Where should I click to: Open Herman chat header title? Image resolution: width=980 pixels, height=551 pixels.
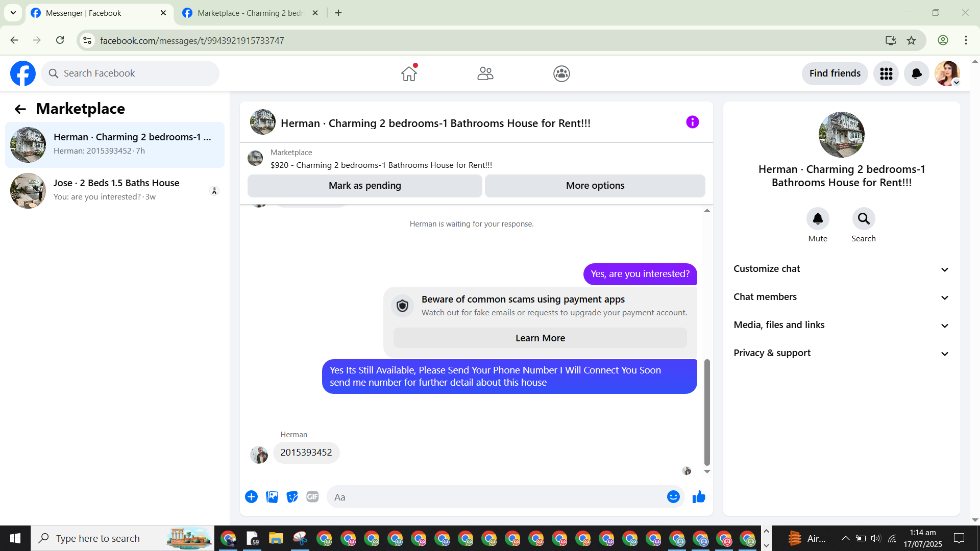tap(435, 123)
